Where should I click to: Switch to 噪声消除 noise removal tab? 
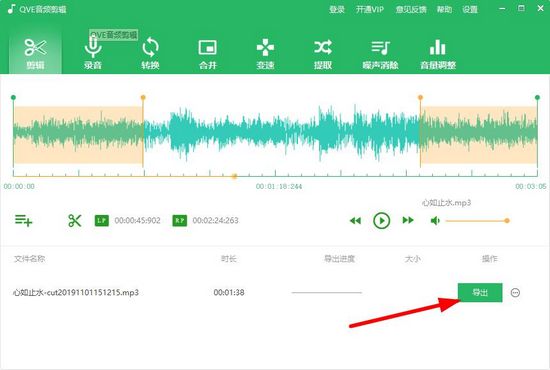click(x=381, y=53)
